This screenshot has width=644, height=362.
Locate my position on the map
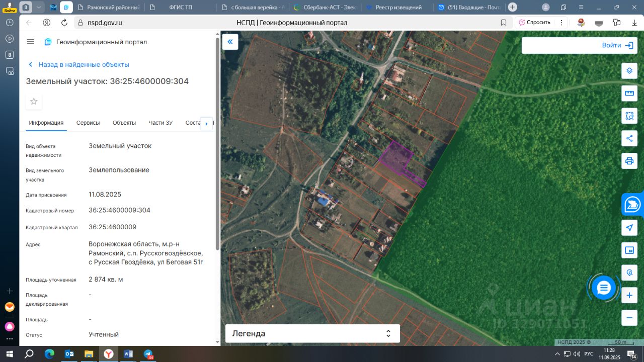pyautogui.click(x=629, y=228)
